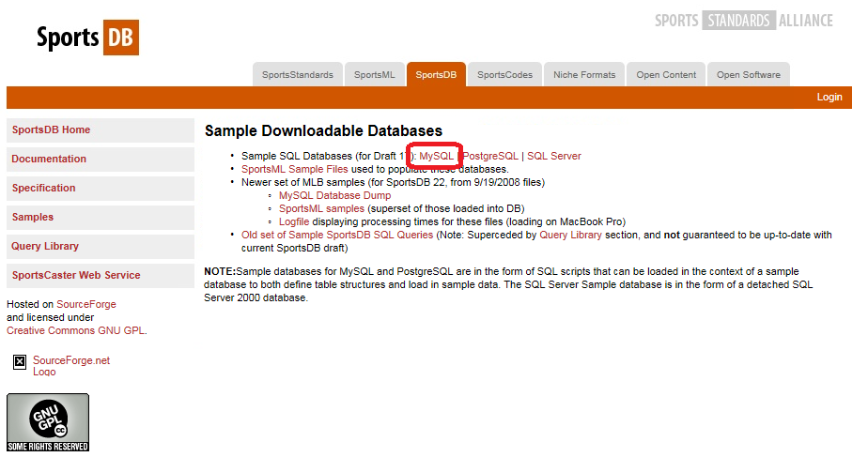Click the Sports Standards Alliance logo
Screen dimensions: 868x457
(743, 21)
